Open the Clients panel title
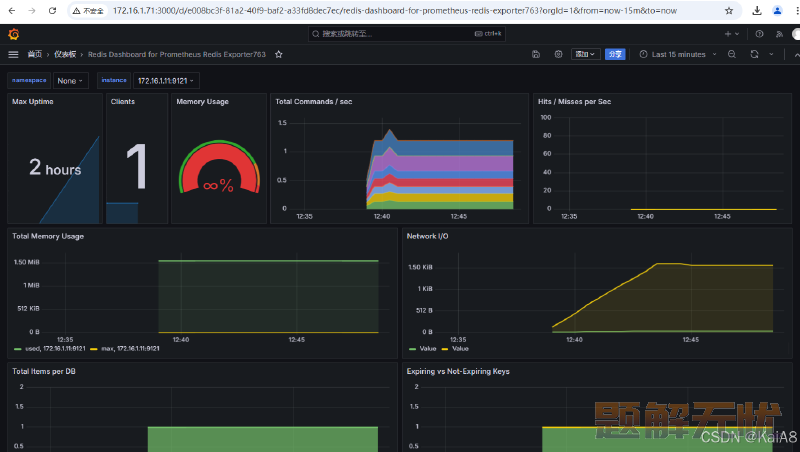Viewport: 800px width, 452px height. click(x=123, y=102)
